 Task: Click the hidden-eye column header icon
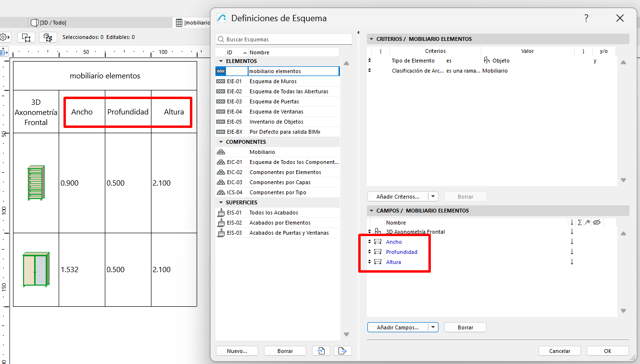pos(597,222)
